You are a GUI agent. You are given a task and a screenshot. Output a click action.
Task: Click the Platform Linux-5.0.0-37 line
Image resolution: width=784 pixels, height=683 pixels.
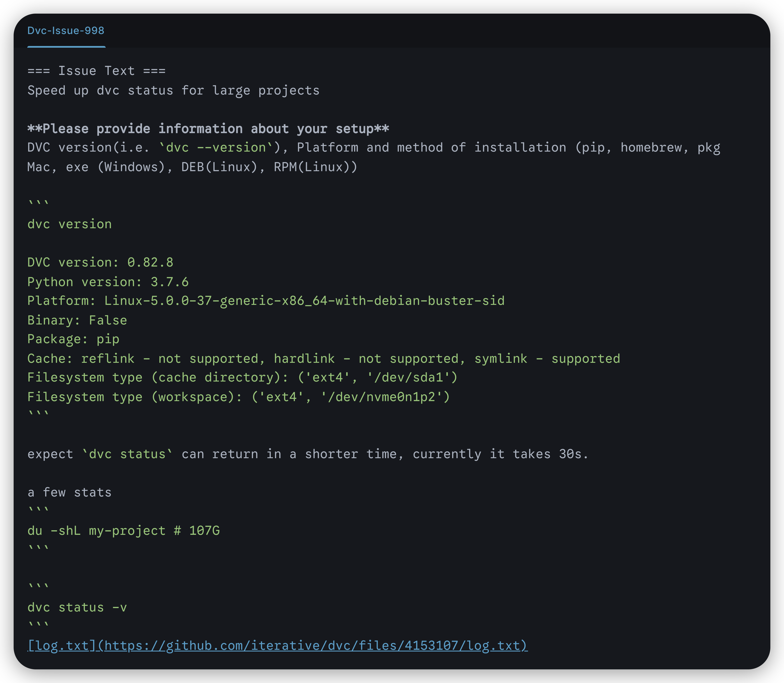(266, 301)
